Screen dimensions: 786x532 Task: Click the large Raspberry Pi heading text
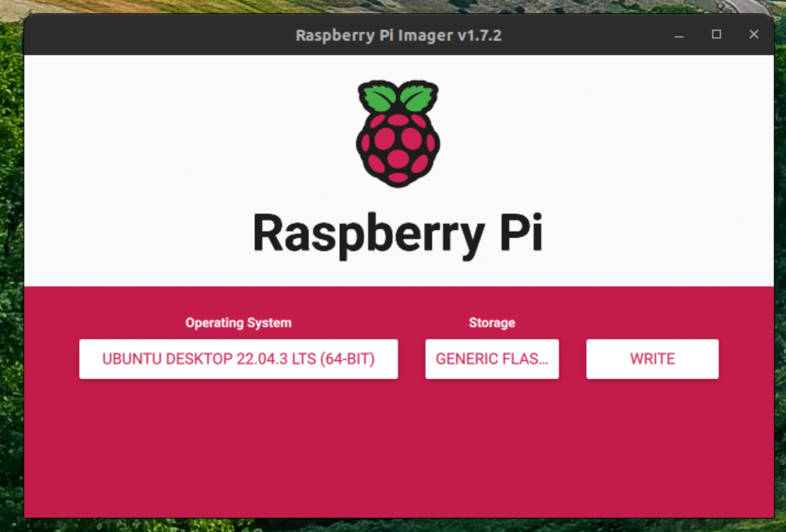[398, 235]
